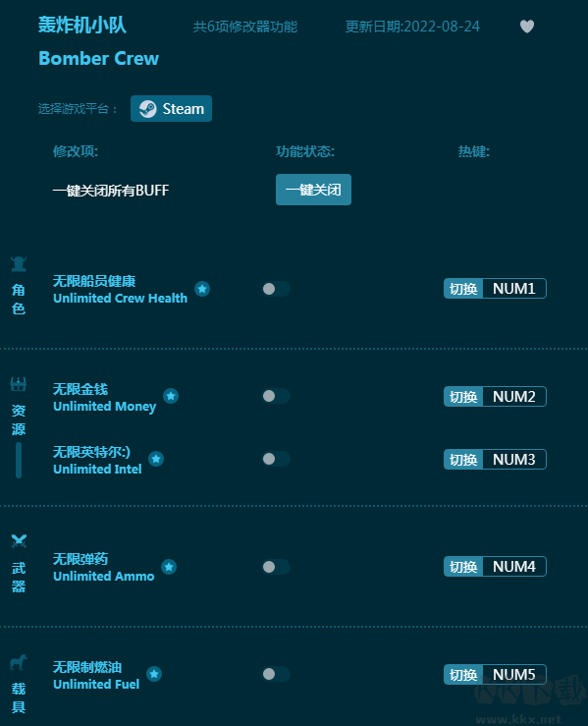Click the NUM5 hotkey box
Viewport: 588px width, 726px height.
[514, 674]
